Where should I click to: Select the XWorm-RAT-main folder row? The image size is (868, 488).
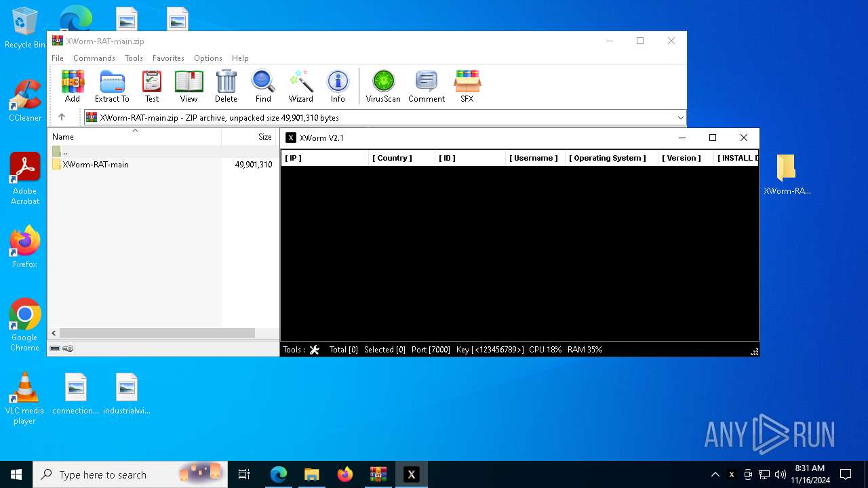[163, 165]
